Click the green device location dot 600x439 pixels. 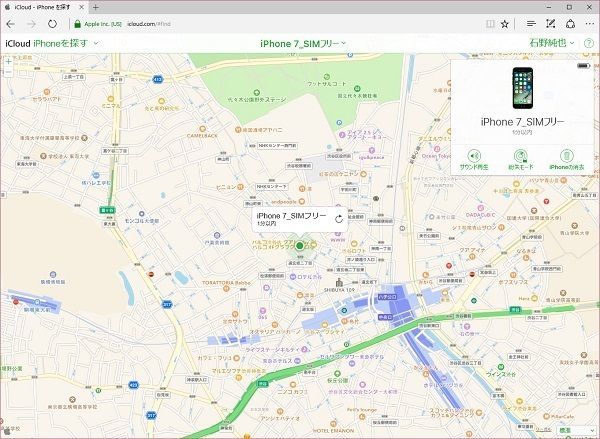(x=300, y=245)
